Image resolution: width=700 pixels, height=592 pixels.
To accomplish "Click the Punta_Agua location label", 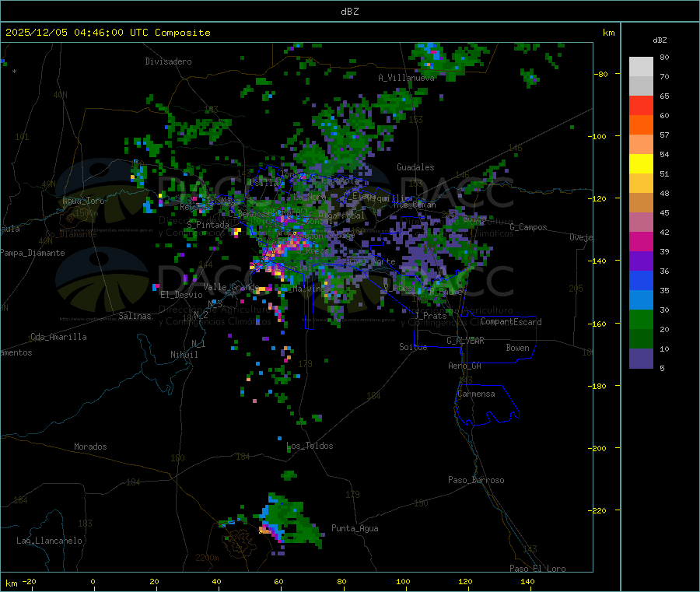I will pos(355,528).
